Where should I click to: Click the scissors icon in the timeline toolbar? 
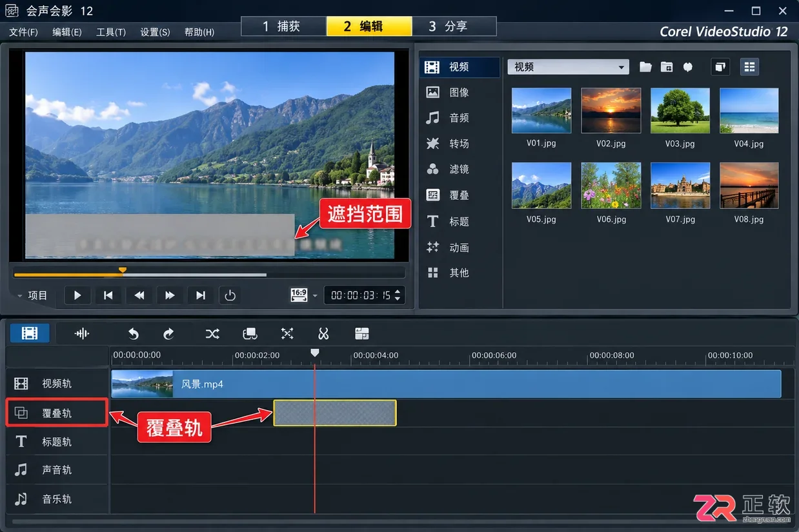(323, 333)
